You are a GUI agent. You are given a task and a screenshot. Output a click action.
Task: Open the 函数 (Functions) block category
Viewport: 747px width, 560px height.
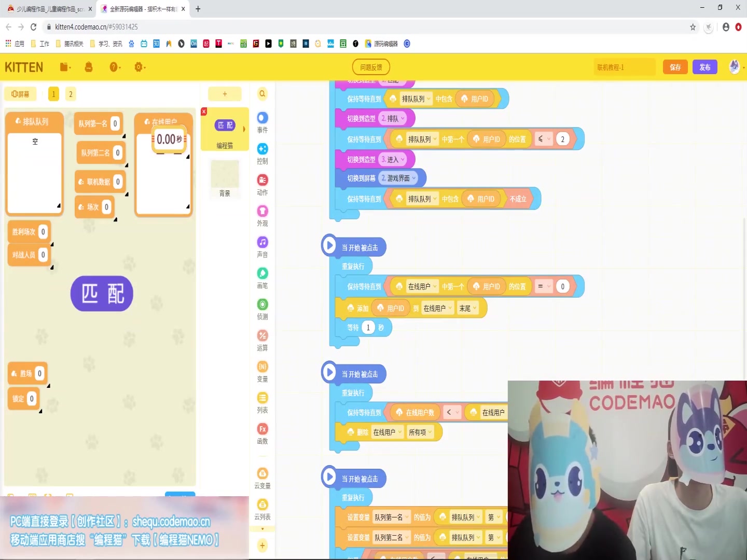pos(262,433)
